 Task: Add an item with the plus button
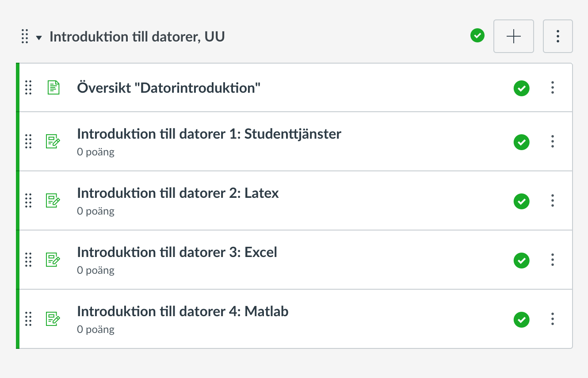(514, 36)
